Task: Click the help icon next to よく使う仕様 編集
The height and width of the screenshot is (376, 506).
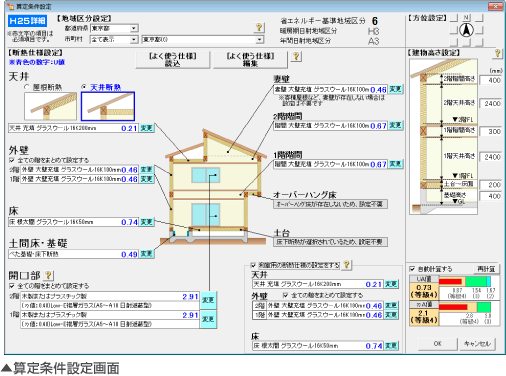Action: (296, 56)
